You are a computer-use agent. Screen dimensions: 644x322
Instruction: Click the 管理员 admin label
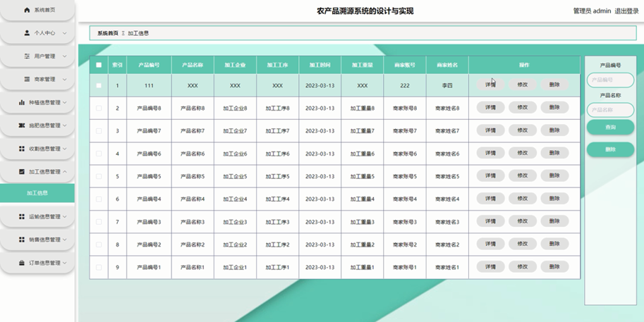click(x=592, y=11)
